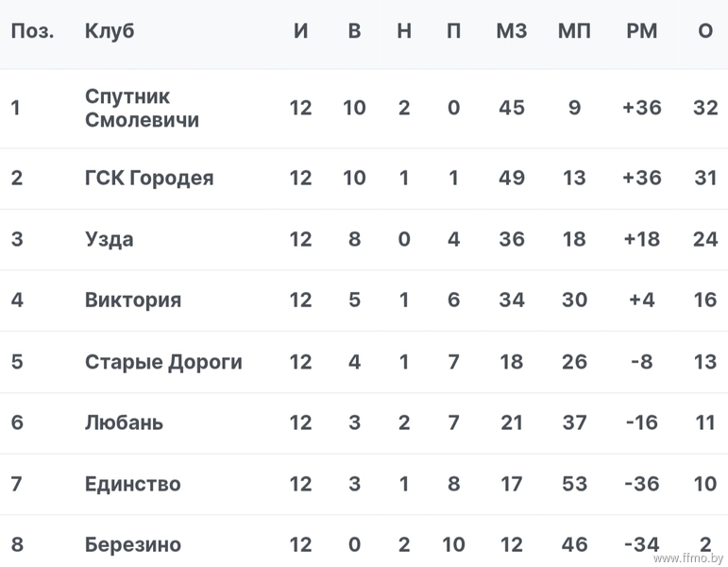Click the О points column header
The image size is (728, 567).
(705, 31)
